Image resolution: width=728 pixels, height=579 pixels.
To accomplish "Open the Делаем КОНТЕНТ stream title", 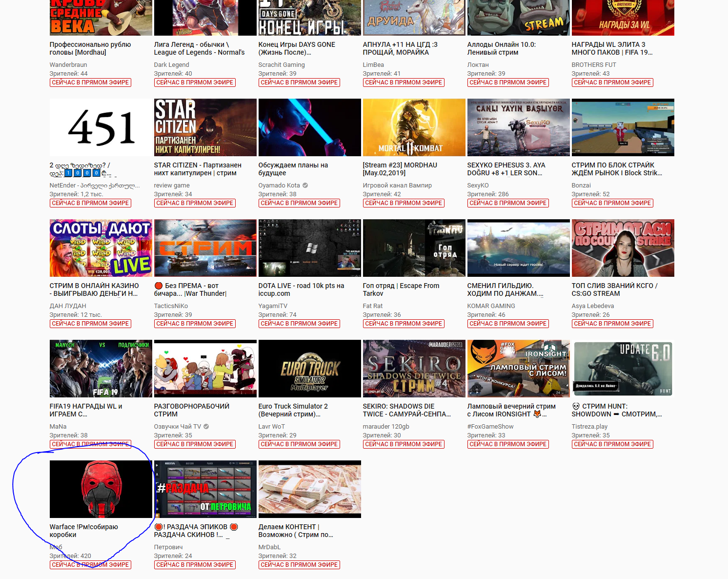I will 295,531.
